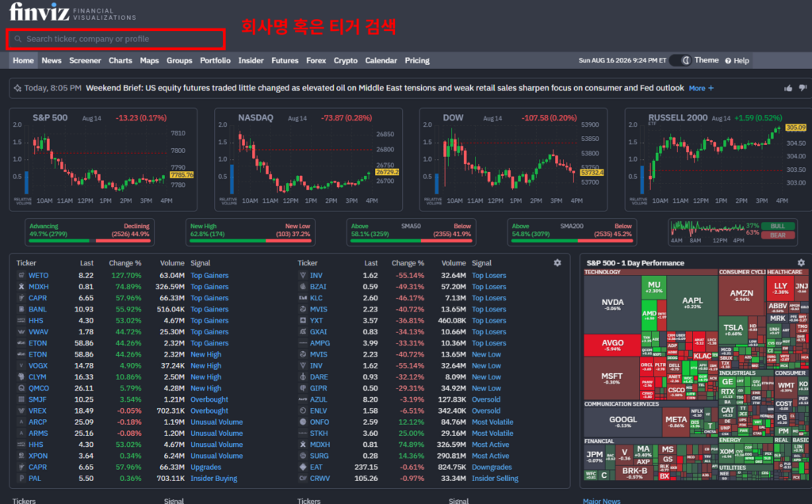This screenshot has width=812, height=504.
Task: Open the S&P 500 map settings gear
Action: pos(801,263)
